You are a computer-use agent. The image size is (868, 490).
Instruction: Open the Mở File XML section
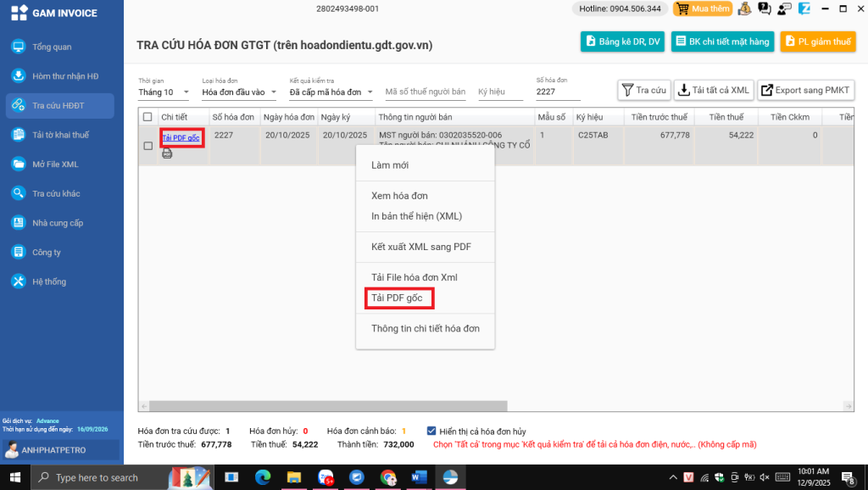tap(55, 164)
